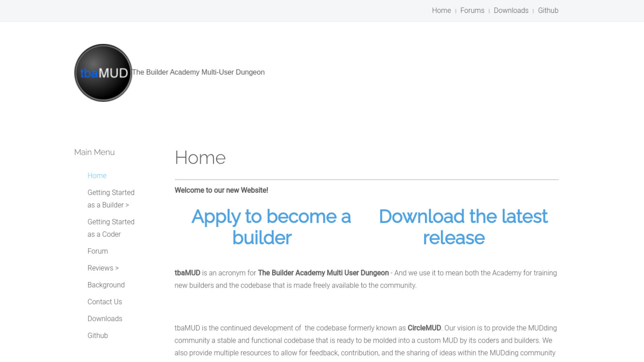The image size is (644, 362).
Task: Click the 'Home' page heading
Action: 200,158
